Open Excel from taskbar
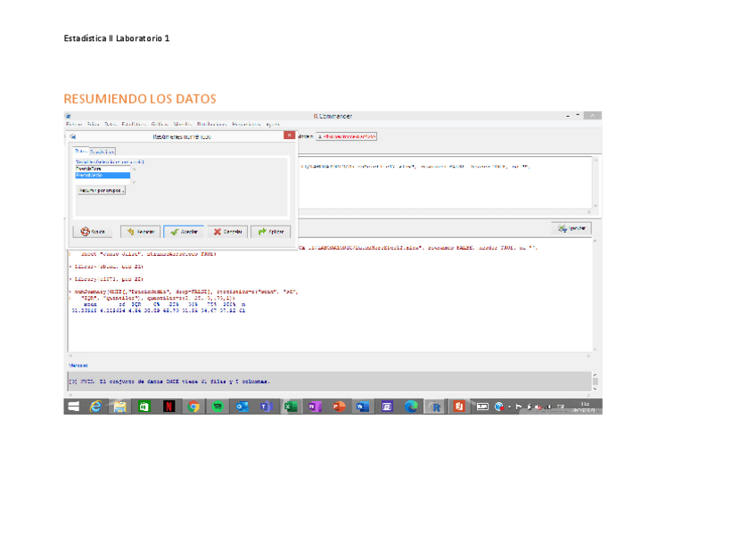756x534 pixels. [291, 407]
